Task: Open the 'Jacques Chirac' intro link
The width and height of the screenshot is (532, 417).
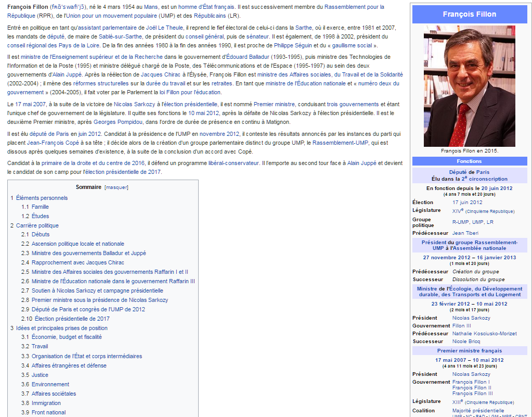Action: click(161, 75)
